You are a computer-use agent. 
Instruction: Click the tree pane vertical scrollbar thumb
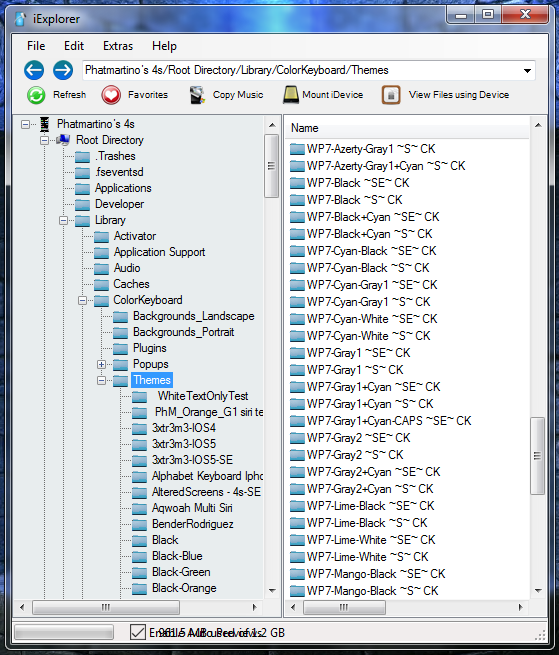(272, 166)
